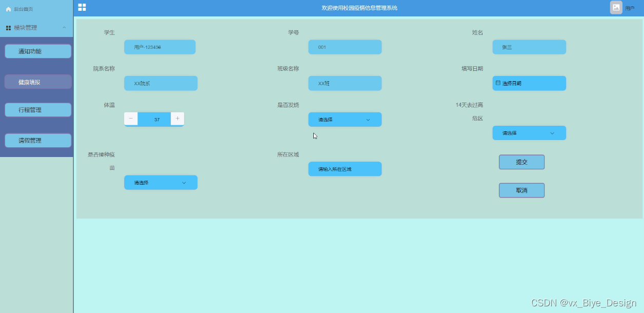
Task: Submit the form with 提交
Action: 521,162
